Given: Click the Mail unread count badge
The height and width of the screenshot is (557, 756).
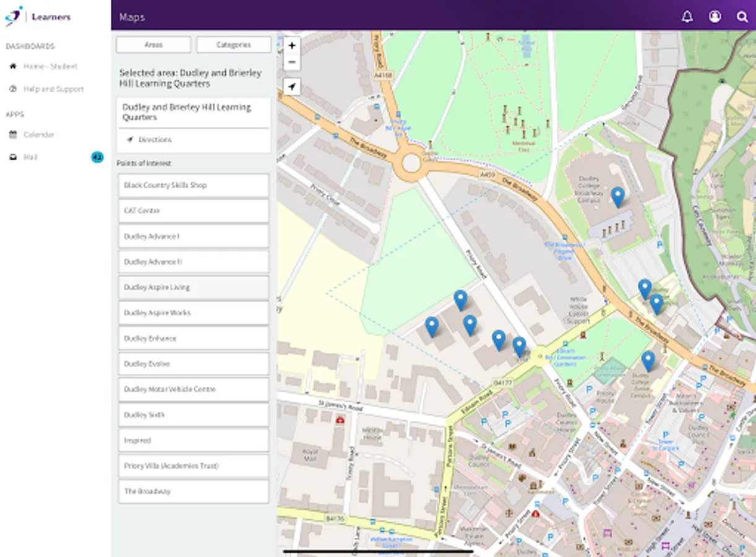Looking at the screenshot, I should (97, 157).
